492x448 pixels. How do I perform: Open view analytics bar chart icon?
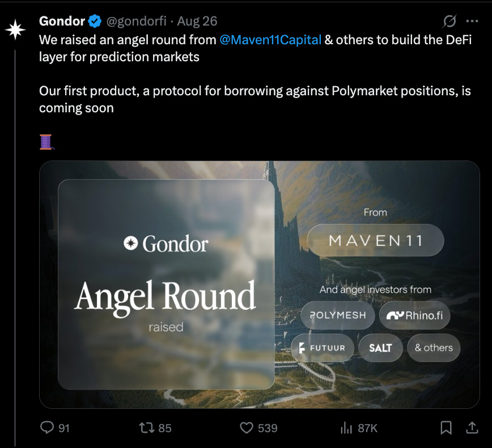346,428
